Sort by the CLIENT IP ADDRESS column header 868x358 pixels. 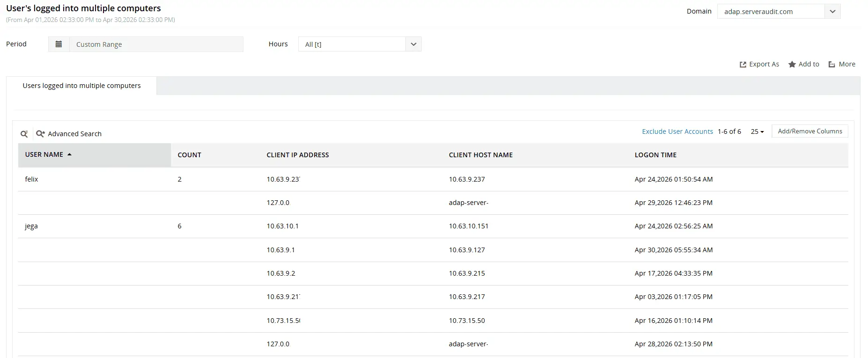pos(298,155)
